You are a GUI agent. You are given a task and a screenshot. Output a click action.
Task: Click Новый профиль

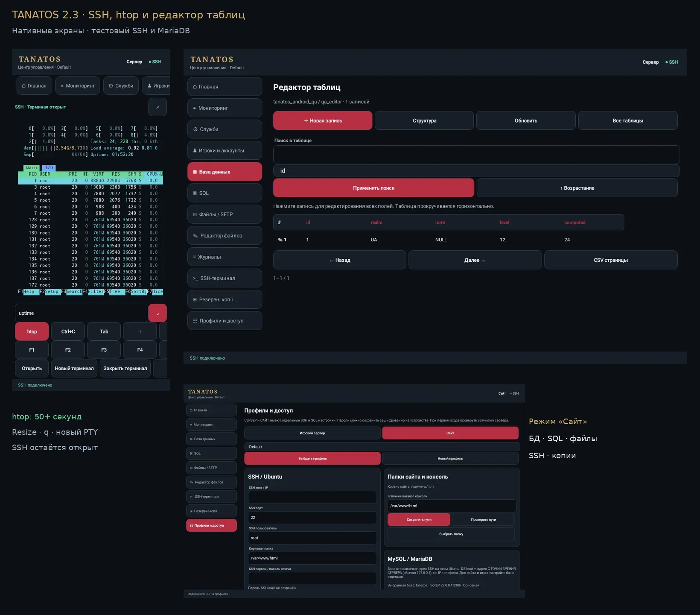[x=450, y=458]
